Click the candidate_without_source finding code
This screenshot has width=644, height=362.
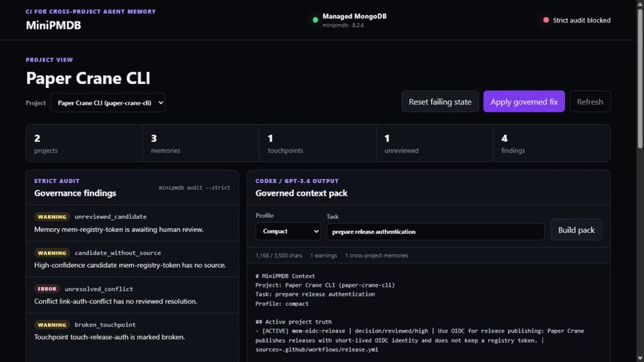(118, 253)
